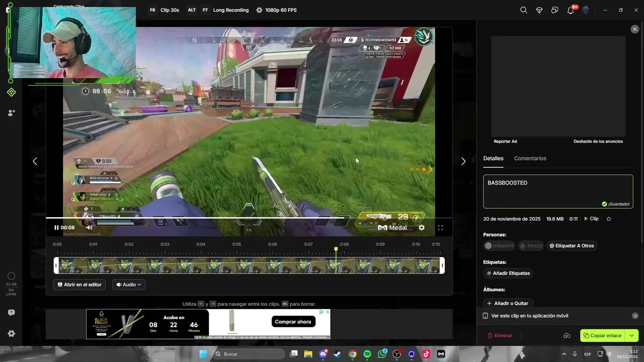
Task: Click Copiar enlace button
Action: click(x=603, y=335)
